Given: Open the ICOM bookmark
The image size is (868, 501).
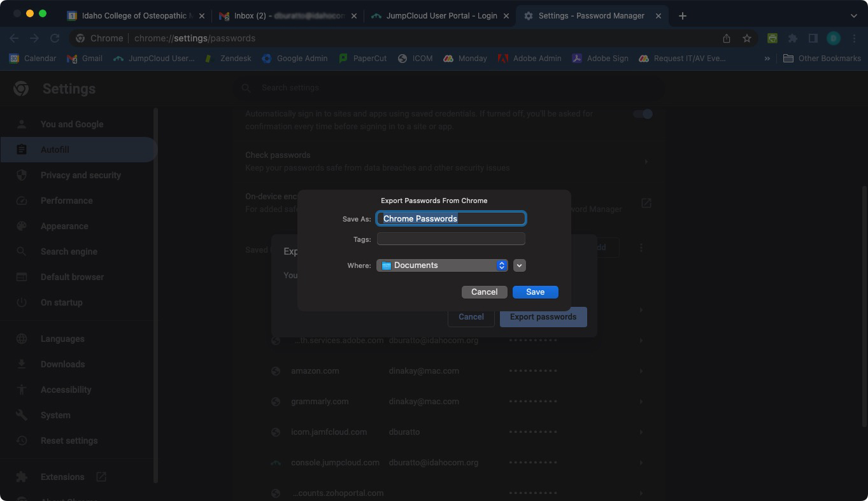Looking at the screenshot, I should pos(415,58).
